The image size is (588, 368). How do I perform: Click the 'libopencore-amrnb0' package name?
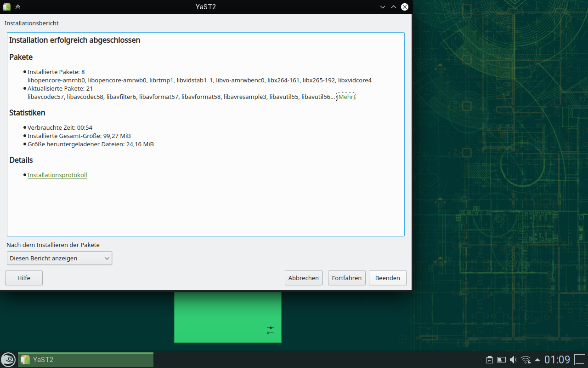(x=56, y=80)
